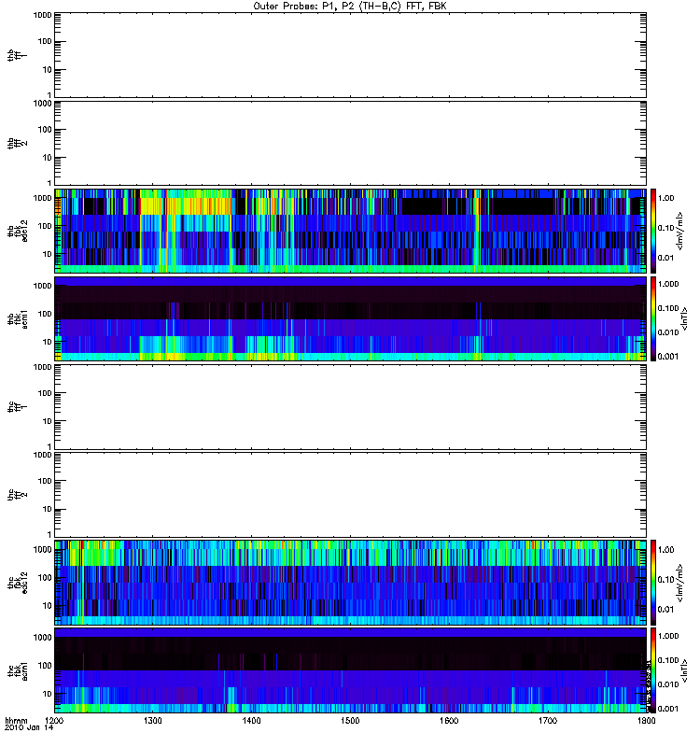Click the 'thc fbk edc12' vertical axis title
The image size is (700, 747).
pyautogui.click(x=17, y=582)
